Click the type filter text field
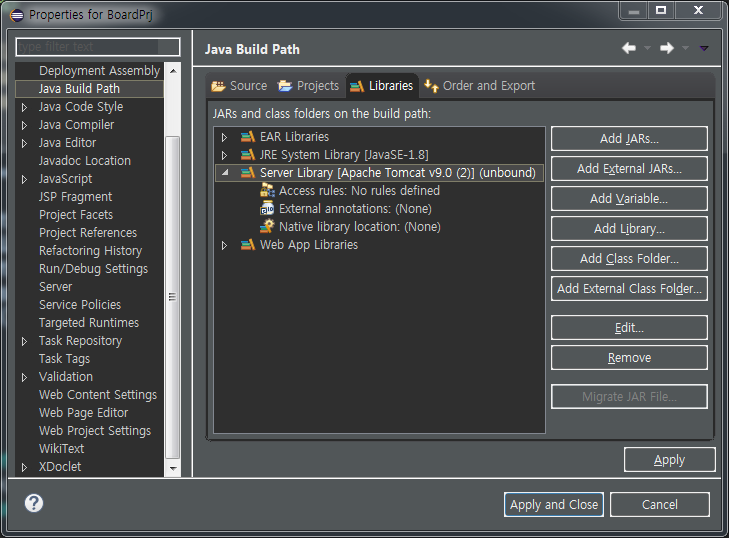The image size is (729, 538). pyautogui.click(x=98, y=47)
